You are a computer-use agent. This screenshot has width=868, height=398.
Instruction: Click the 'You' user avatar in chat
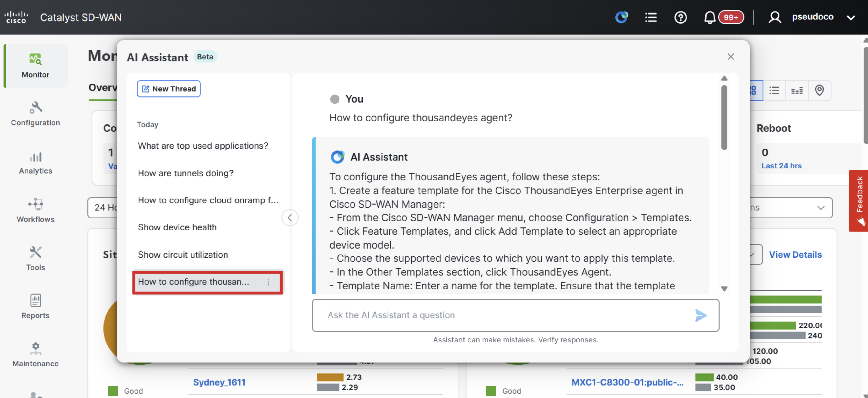pos(335,99)
